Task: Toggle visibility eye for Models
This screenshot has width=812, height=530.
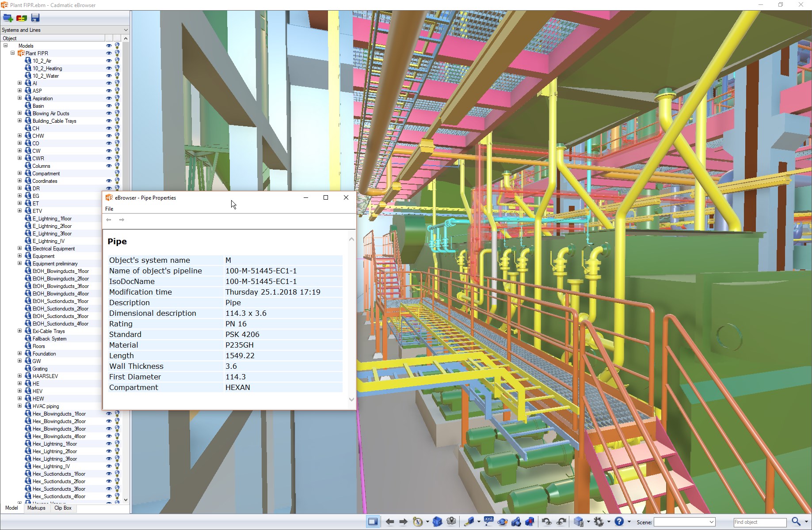Action: 109,45
